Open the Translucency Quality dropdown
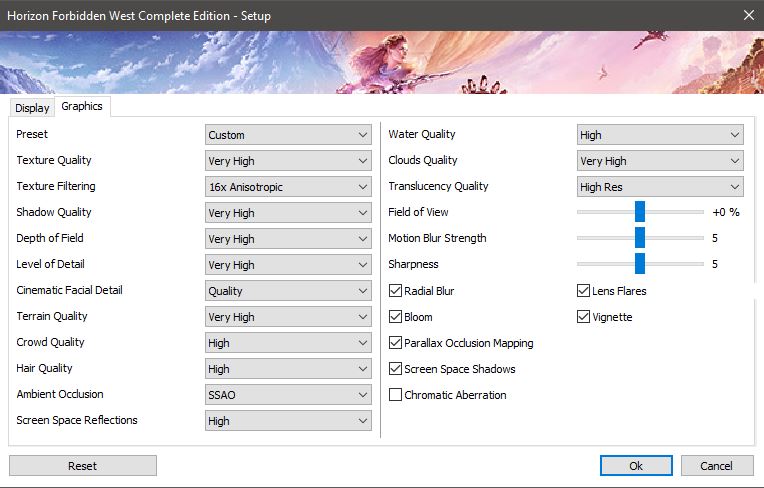Viewport: 764px width, 488px height. pos(660,187)
